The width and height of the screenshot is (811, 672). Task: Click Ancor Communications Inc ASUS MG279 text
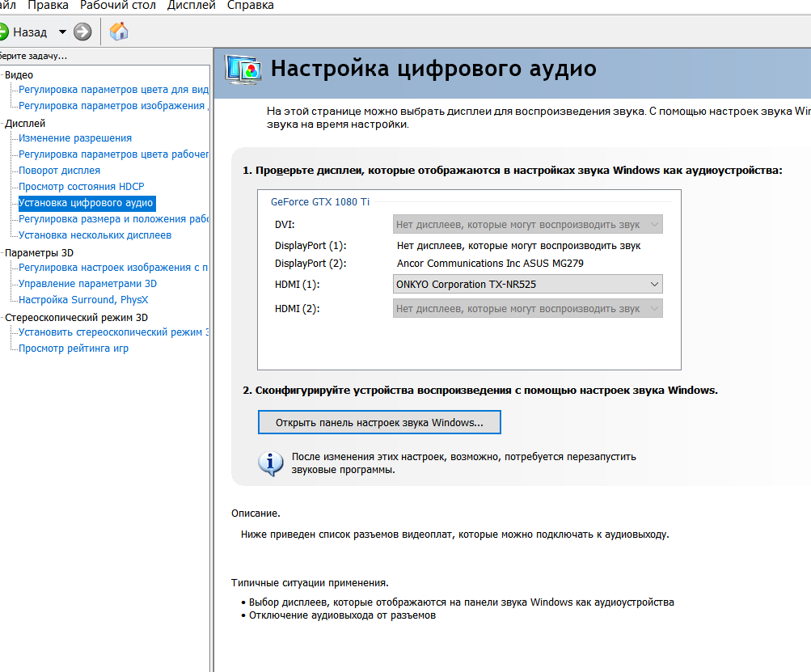[490, 264]
